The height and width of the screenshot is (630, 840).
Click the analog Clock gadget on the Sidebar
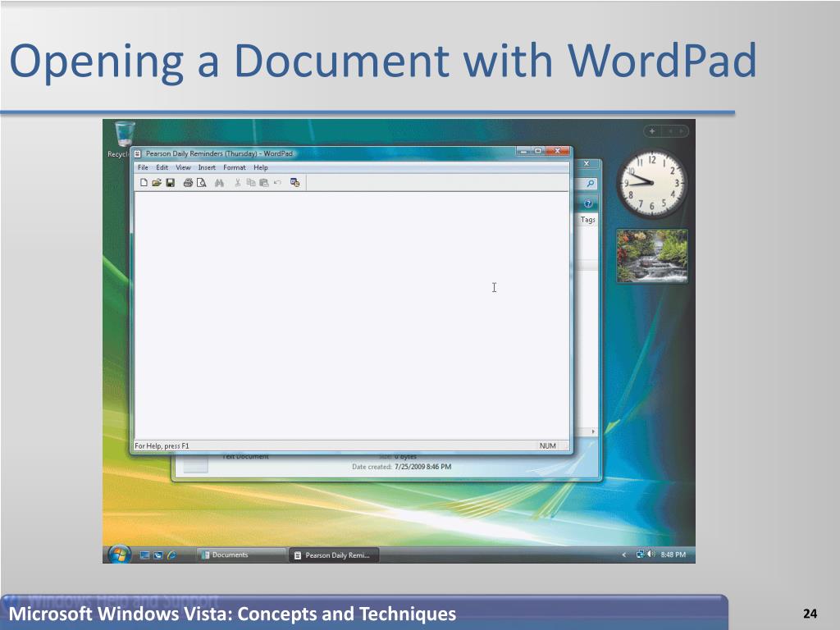click(x=651, y=184)
